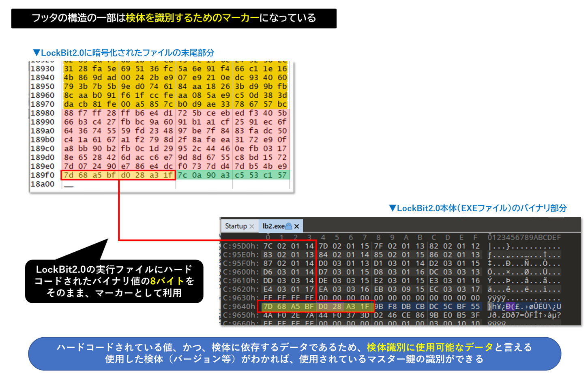The height and width of the screenshot is (379, 588).
Task: Click green byte 7c in row 189f0
Action: [x=182, y=175]
